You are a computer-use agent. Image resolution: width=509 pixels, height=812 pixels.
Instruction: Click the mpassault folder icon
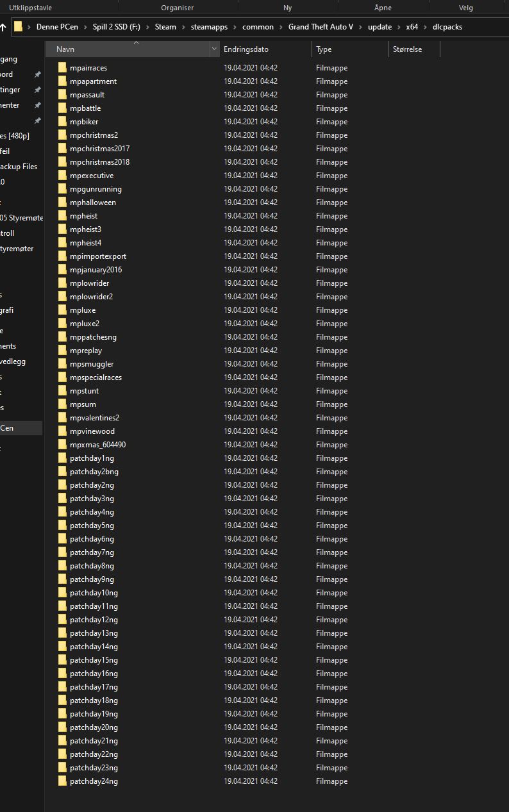point(62,95)
